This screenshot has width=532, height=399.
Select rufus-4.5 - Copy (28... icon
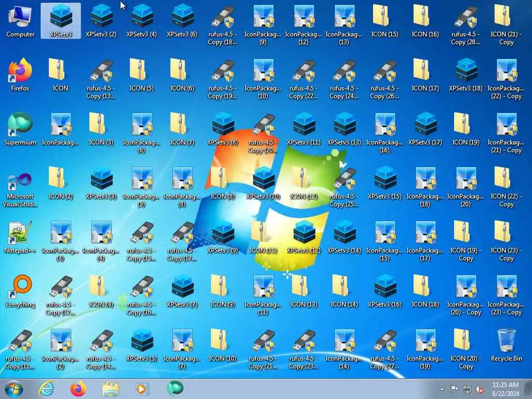[x=465, y=25]
